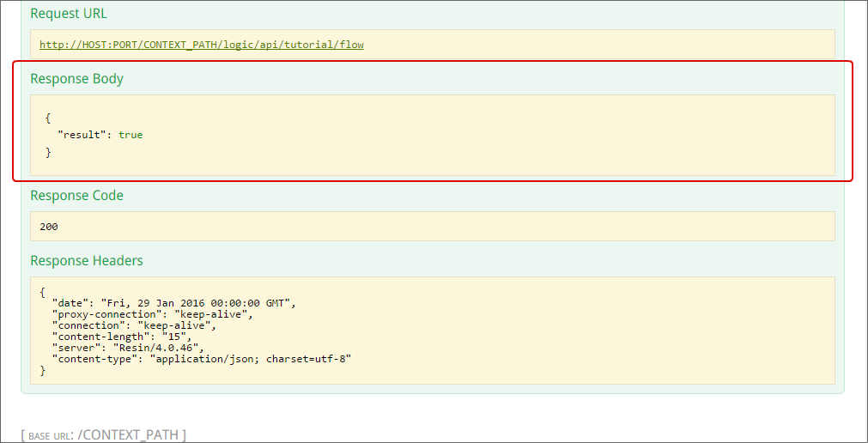Click the Response Body heading
Image resolution: width=868 pixels, height=443 pixels.
[x=76, y=79]
